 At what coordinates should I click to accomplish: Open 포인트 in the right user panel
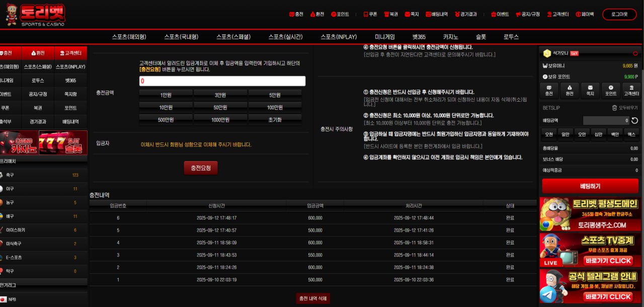(611, 90)
